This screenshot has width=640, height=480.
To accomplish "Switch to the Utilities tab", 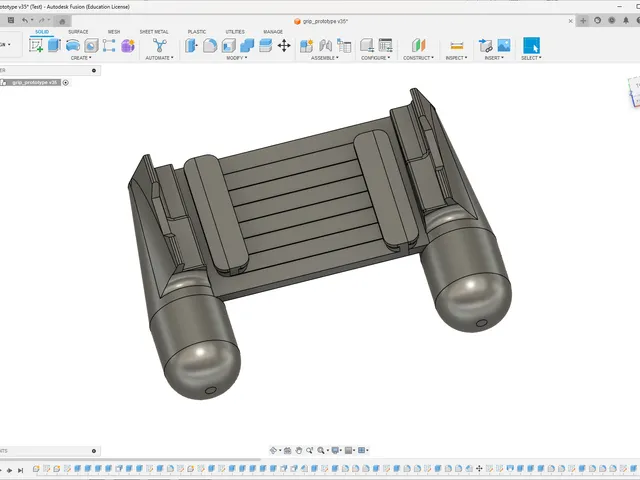I will tap(235, 32).
